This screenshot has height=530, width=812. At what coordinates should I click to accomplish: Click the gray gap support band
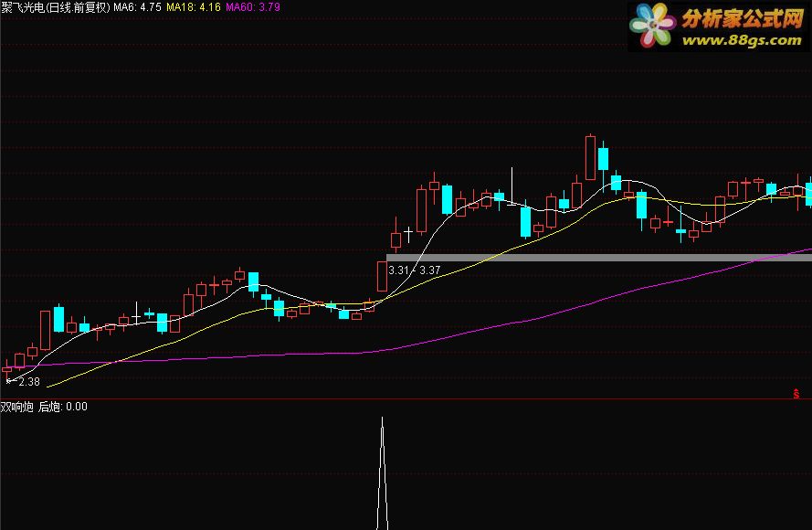click(x=598, y=258)
